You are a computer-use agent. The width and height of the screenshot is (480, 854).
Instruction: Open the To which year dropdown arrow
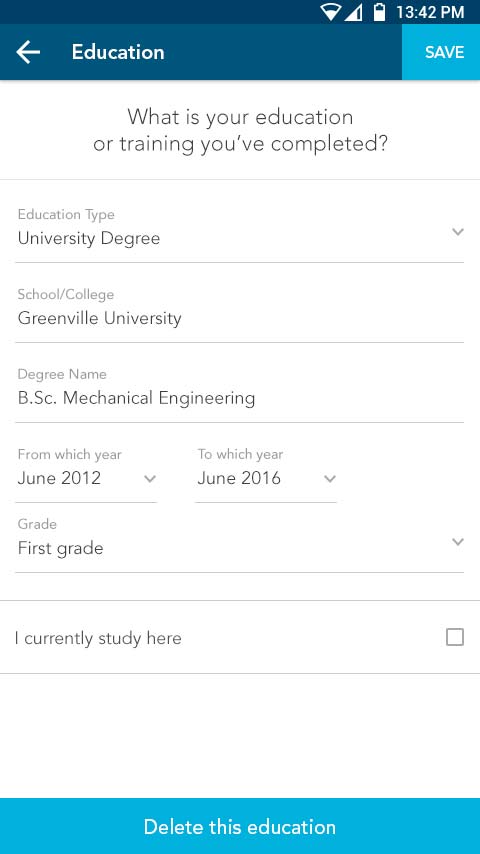(330, 479)
